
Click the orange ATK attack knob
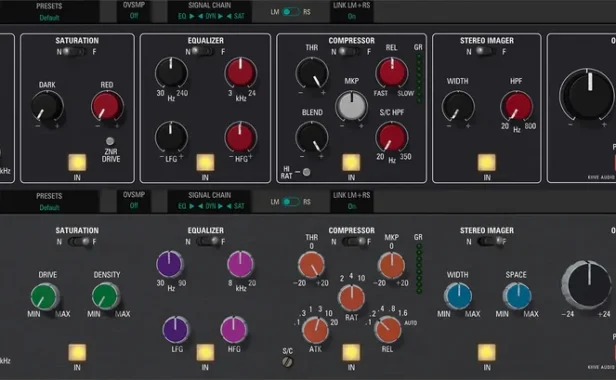pyautogui.click(x=315, y=330)
